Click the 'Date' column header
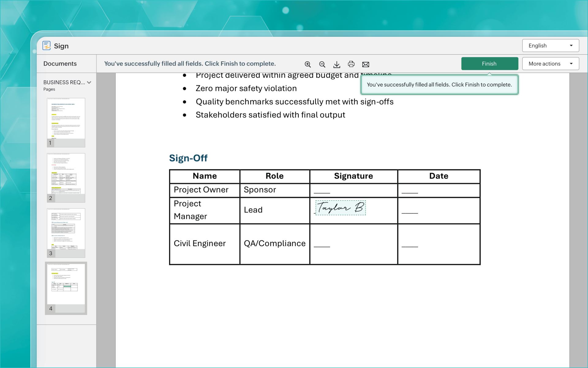Image resolution: width=588 pixels, height=368 pixels. 439,176
